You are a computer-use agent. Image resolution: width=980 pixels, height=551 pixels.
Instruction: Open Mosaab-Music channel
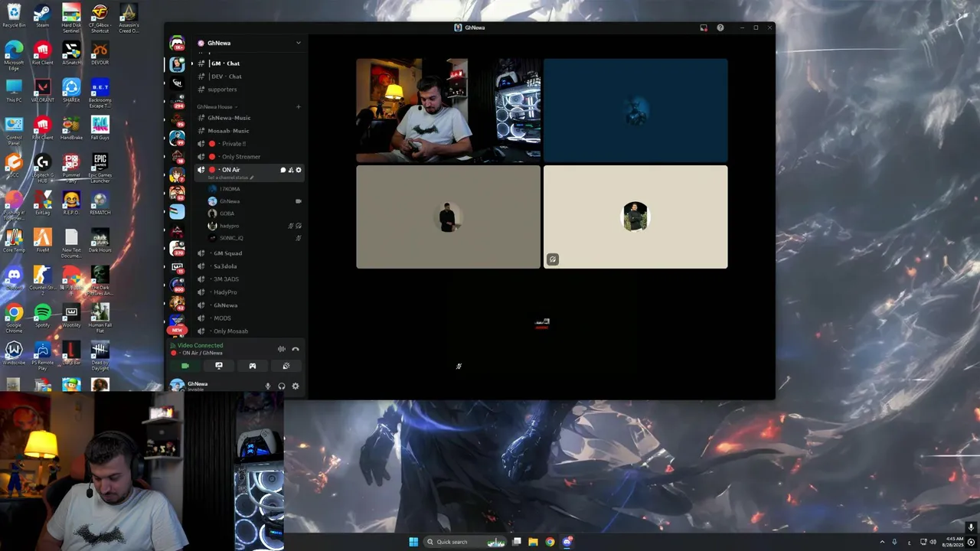[249, 131]
